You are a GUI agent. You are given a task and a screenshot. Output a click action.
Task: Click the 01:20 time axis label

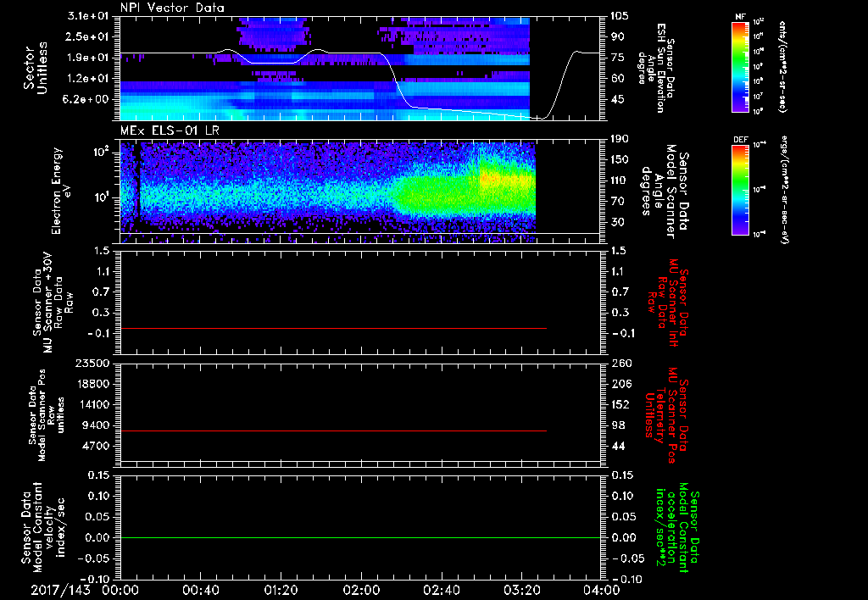click(x=281, y=590)
